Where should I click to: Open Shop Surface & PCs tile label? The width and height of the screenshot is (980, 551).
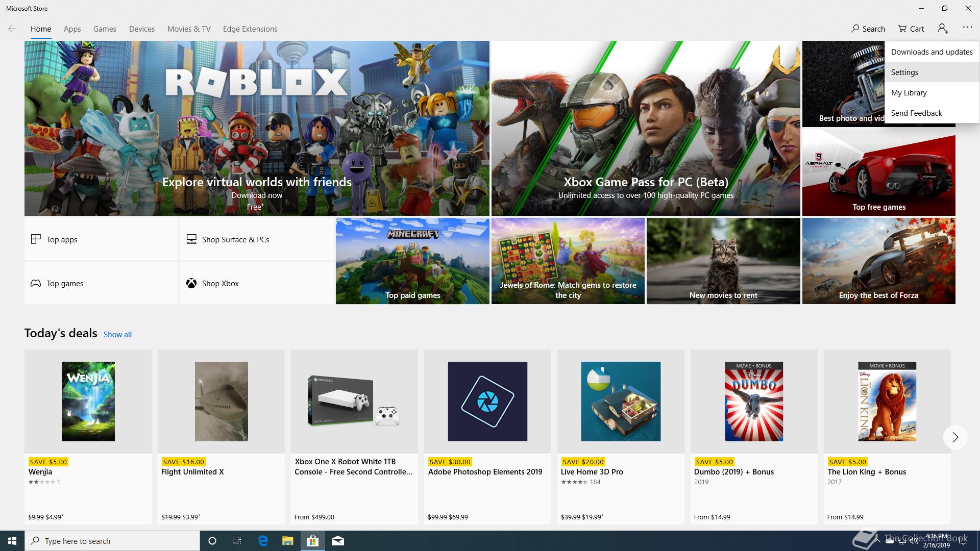[x=235, y=239]
